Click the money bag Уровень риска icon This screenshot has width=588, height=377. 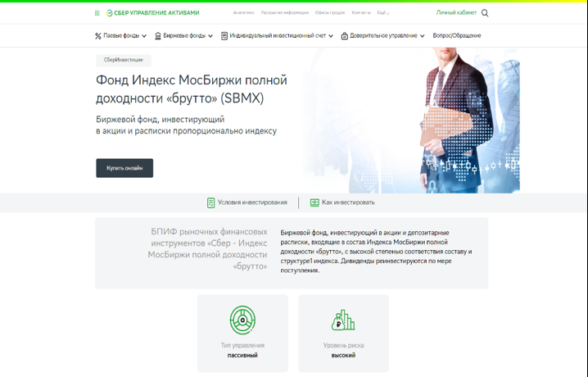[x=343, y=320]
